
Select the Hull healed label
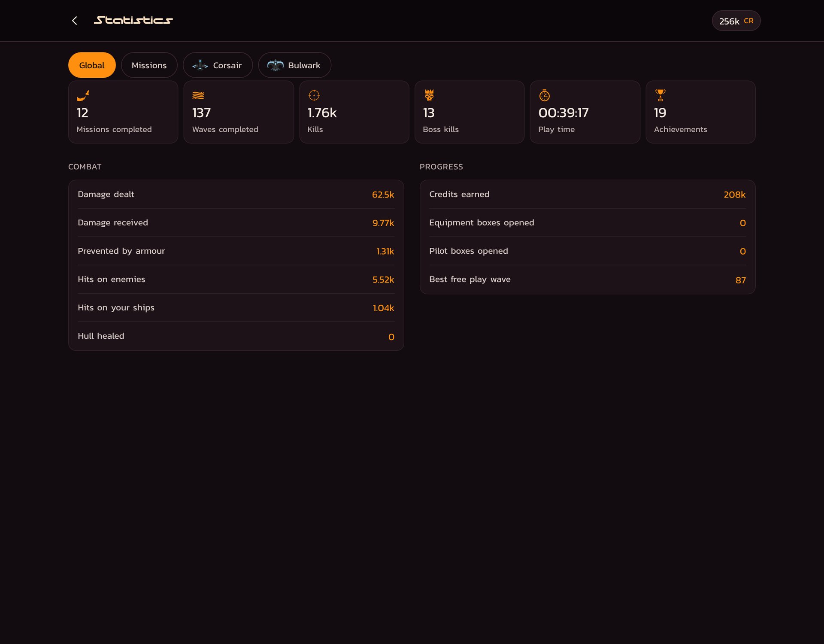point(101,336)
